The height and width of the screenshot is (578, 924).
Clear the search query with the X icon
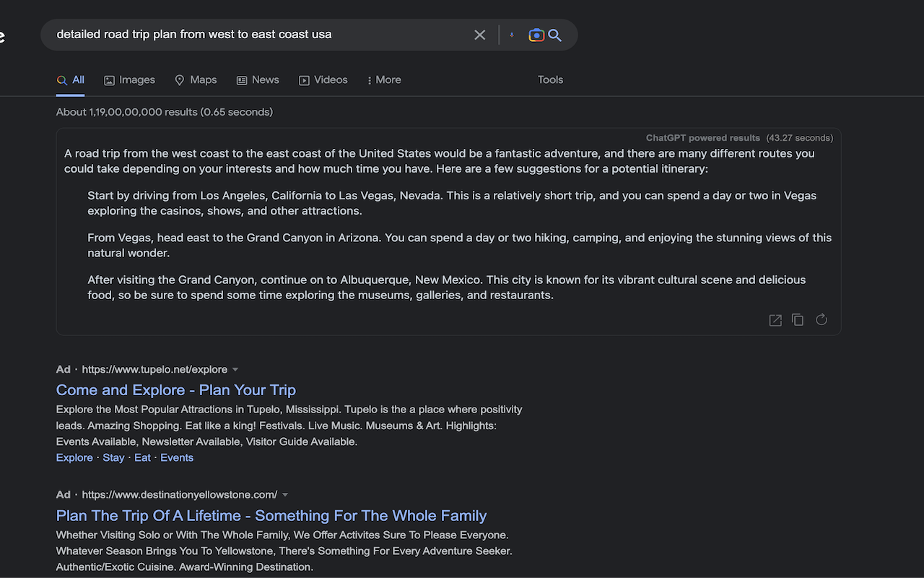[x=480, y=35]
